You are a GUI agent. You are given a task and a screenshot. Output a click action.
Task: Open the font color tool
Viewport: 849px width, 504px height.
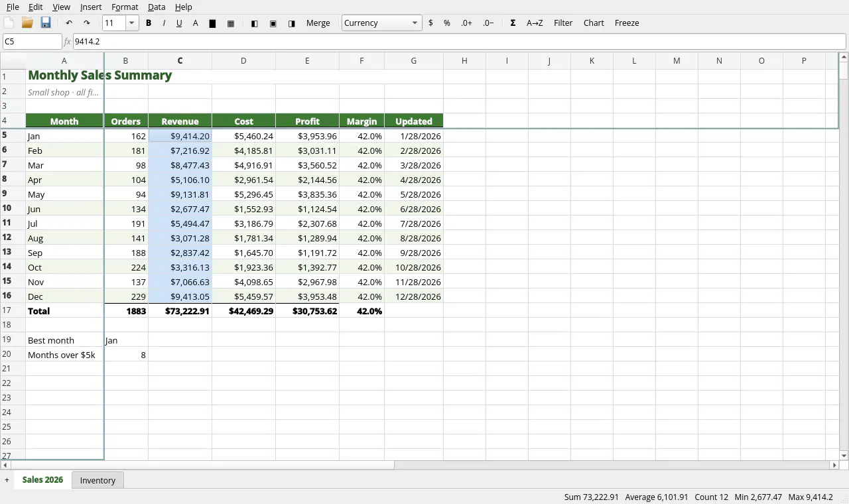[x=195, y=23]
